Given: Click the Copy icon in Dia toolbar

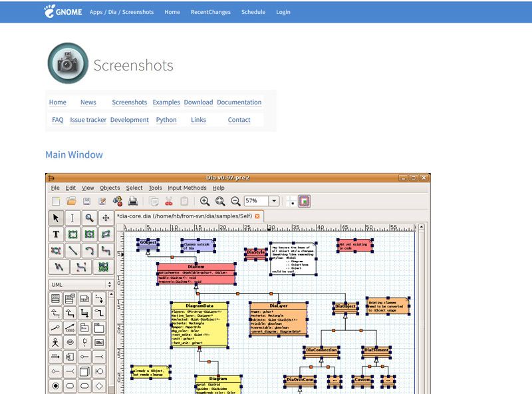Looking at the screenshot, I should click(x=154, y=202).
